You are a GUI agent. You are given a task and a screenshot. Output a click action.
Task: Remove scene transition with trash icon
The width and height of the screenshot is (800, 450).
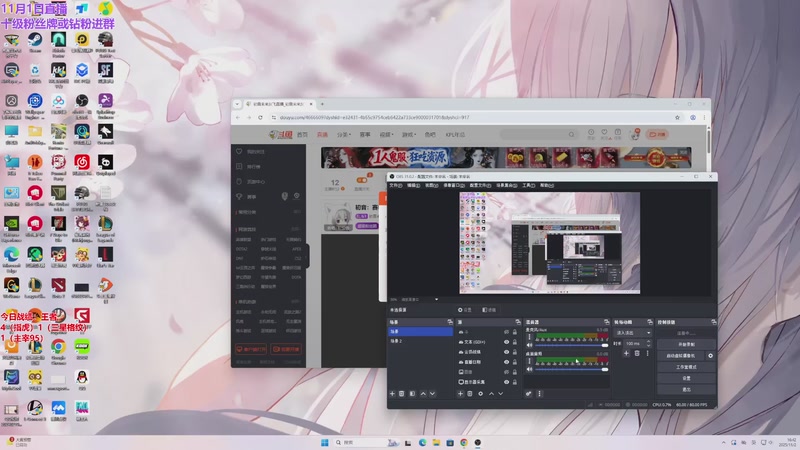(x=637, y=353)
